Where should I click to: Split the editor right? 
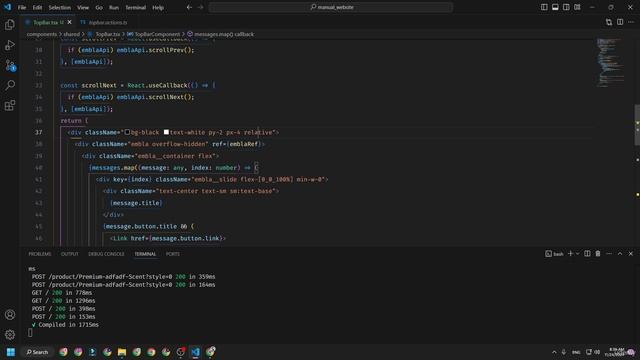point(620,22)
